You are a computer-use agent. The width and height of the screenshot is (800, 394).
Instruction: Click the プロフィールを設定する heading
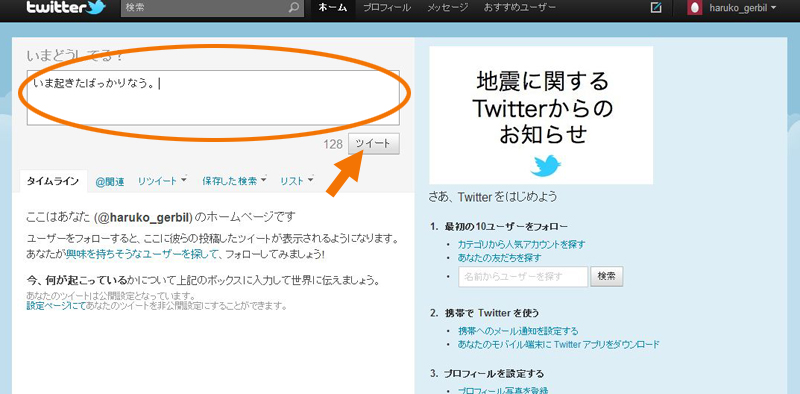click(x=494, y=374)
